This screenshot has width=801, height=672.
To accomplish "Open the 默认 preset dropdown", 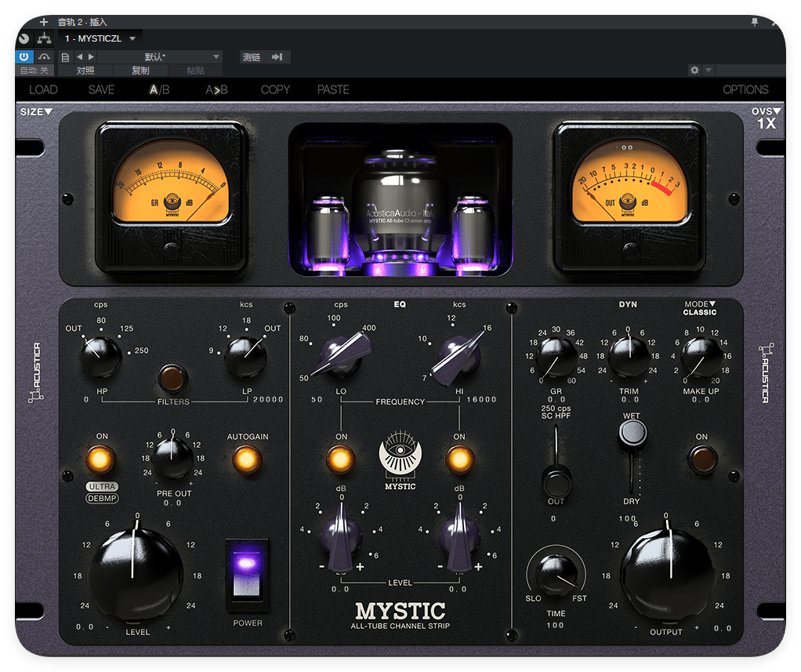I will pyautogui.click(x=160, y=56).
